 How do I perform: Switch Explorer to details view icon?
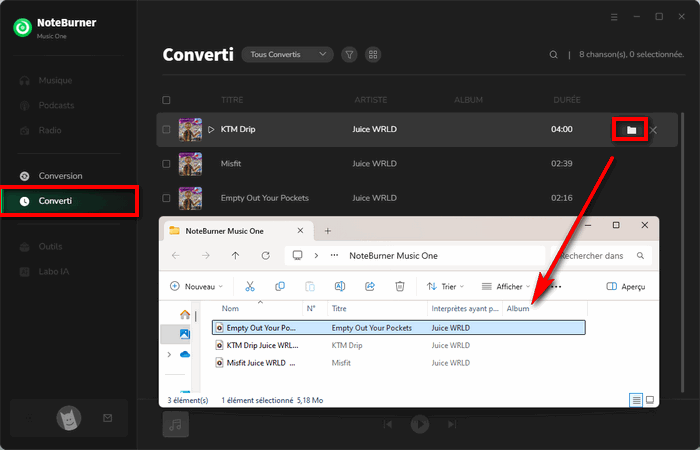click(x=636, y=400)
